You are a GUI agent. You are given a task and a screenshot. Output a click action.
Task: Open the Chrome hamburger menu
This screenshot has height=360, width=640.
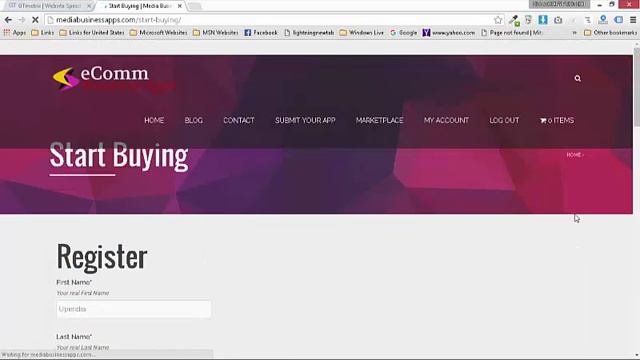click(633, 20)
